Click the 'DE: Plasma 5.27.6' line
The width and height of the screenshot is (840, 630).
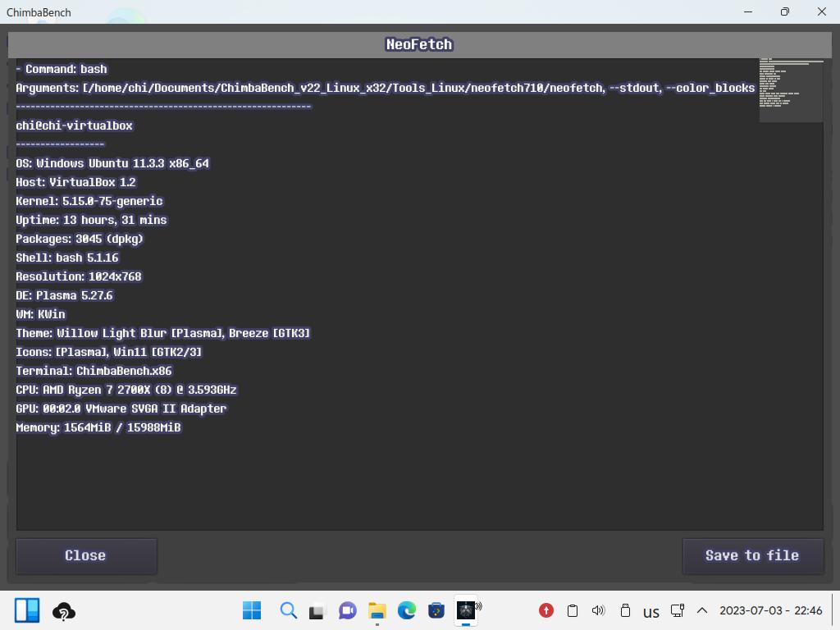coord(64,295)
